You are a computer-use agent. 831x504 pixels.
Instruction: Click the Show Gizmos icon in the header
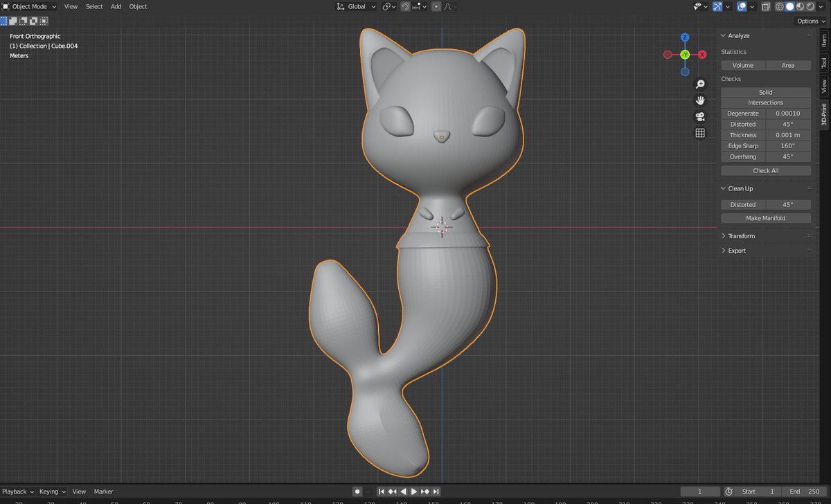pyautogui.click(x=717, y=6)
